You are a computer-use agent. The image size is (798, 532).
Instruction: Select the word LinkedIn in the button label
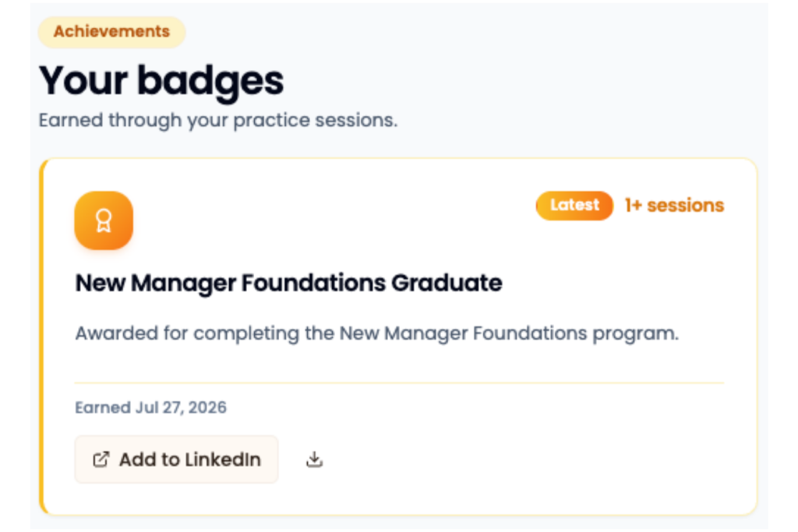pos(223,460)
